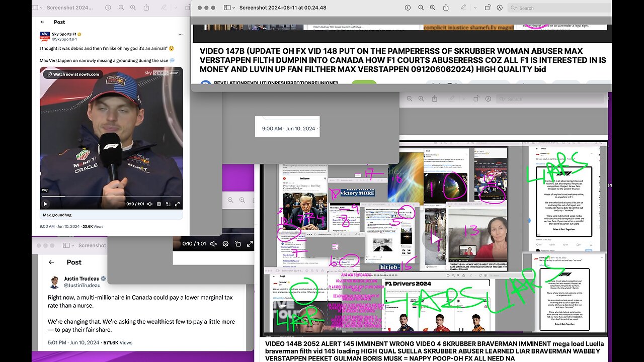This screenshot has width=644, height=362.
Task: Zoom in using the top-left Preview window toolbar
Action: pyautogui.click(x=133, y=8)
